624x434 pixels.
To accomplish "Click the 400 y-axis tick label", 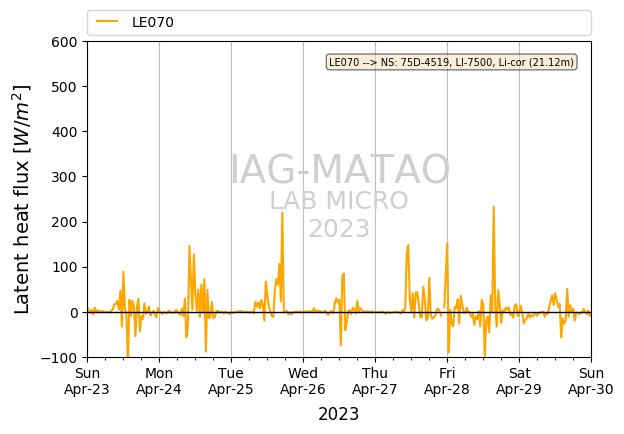I will (64, 132).
